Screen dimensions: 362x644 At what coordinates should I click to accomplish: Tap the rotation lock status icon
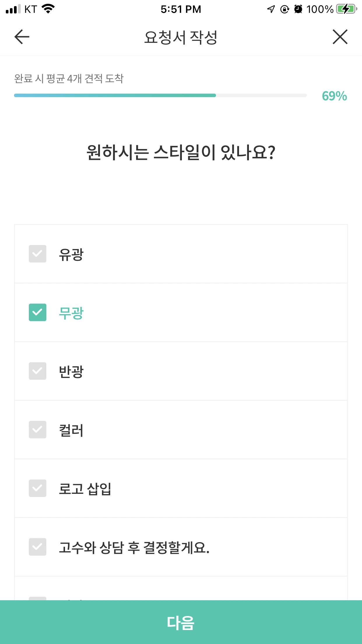tap(284, 9)
